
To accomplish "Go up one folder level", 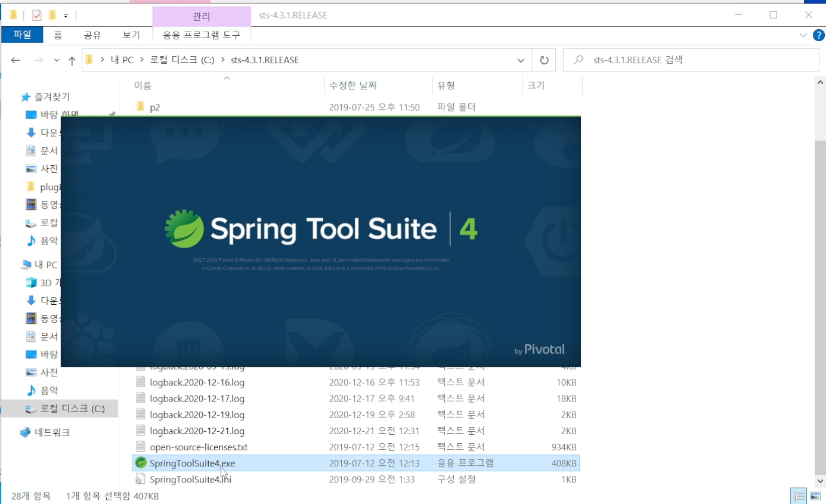I will tap(72, 60).
